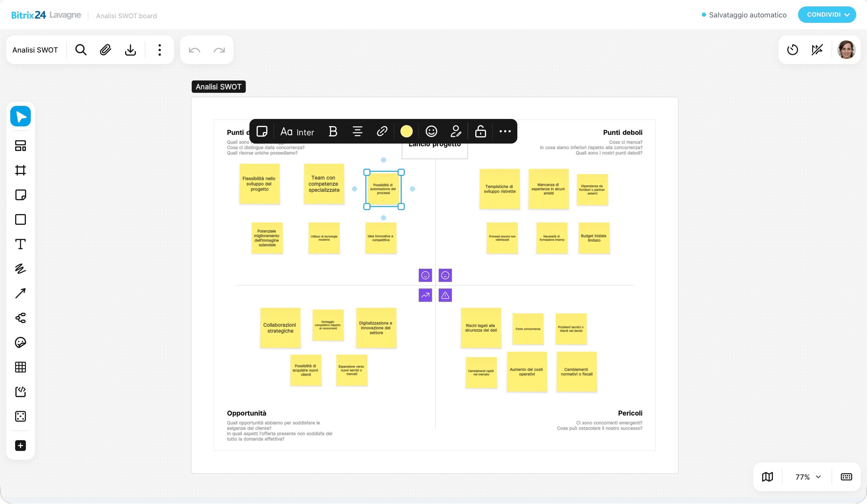Undo the last action
867x504 pixels.
pos(194,50)
